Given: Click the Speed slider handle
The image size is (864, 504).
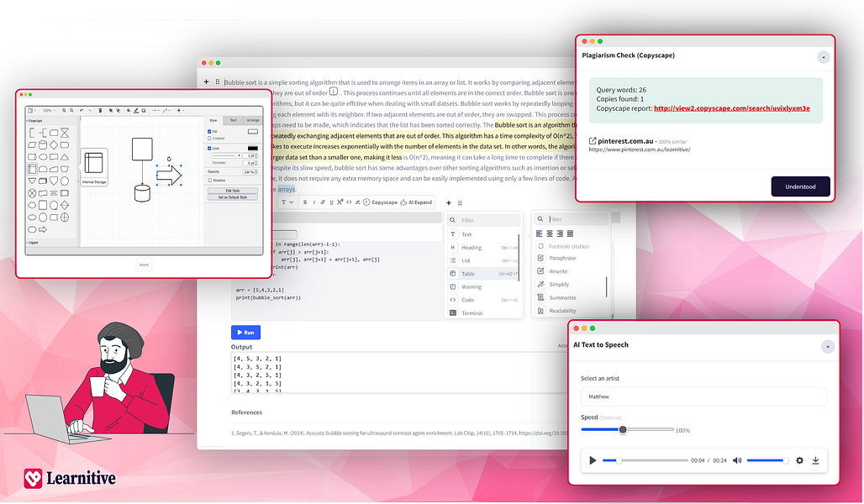Looking at the screenshot, I should (623, 429).
